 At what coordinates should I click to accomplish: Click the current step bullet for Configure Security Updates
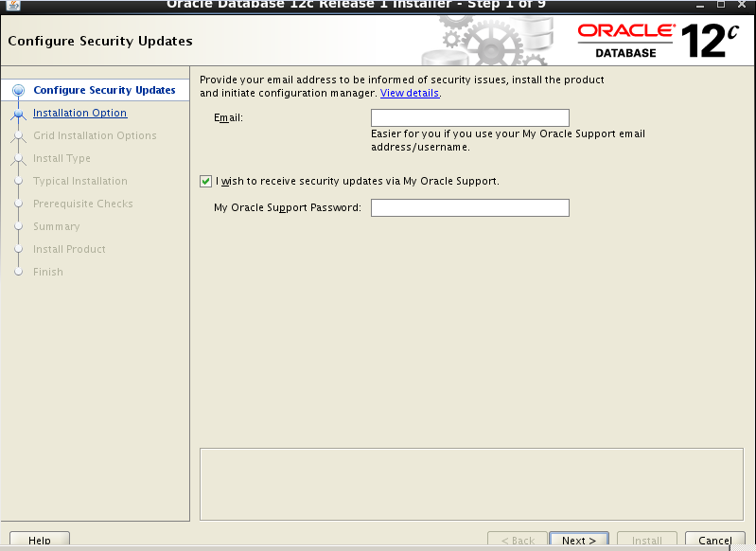18,90
